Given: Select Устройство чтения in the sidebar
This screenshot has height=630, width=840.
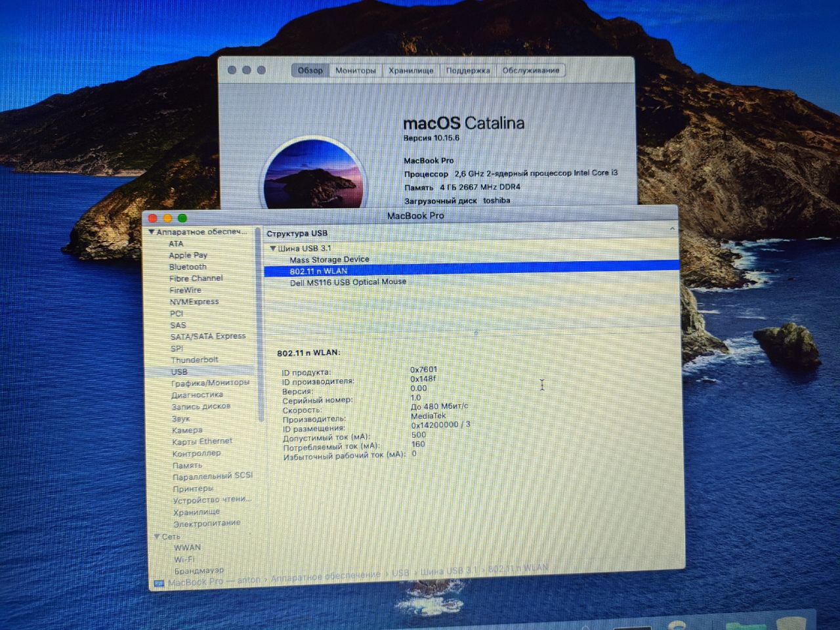Looking at the screenshot, I should [x=212, y=499].
